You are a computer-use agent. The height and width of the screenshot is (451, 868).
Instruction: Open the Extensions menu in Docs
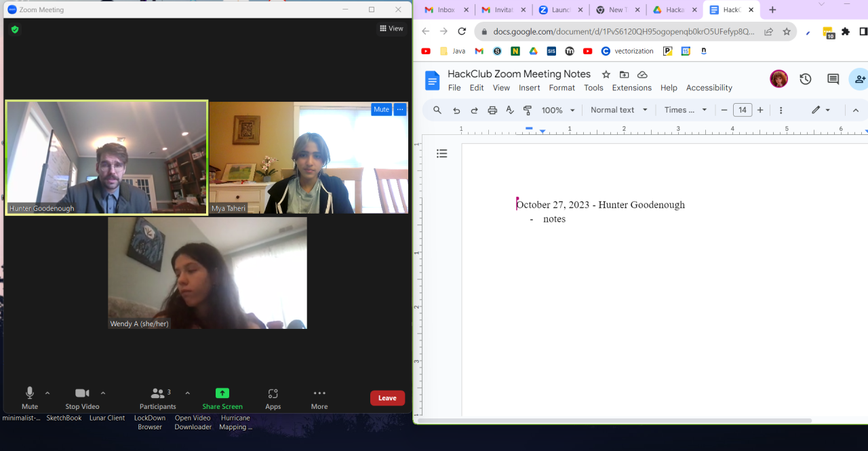pos(632,87)
